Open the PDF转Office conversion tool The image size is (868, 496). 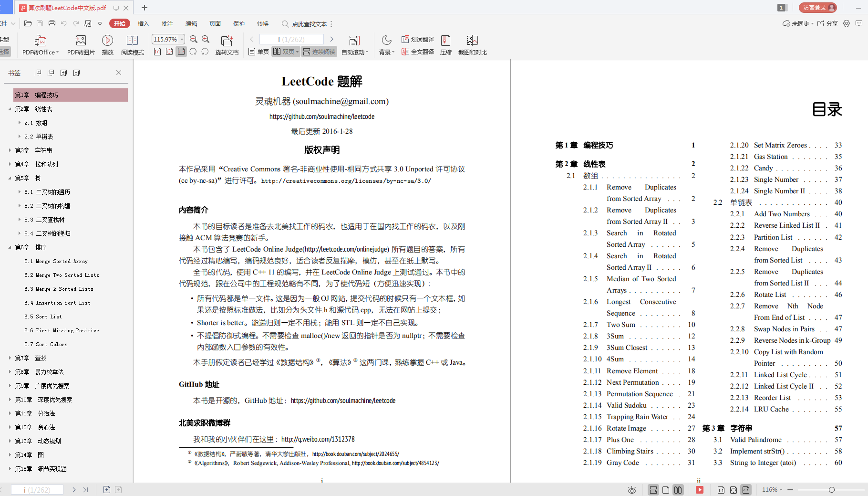(x=40, y=44)
